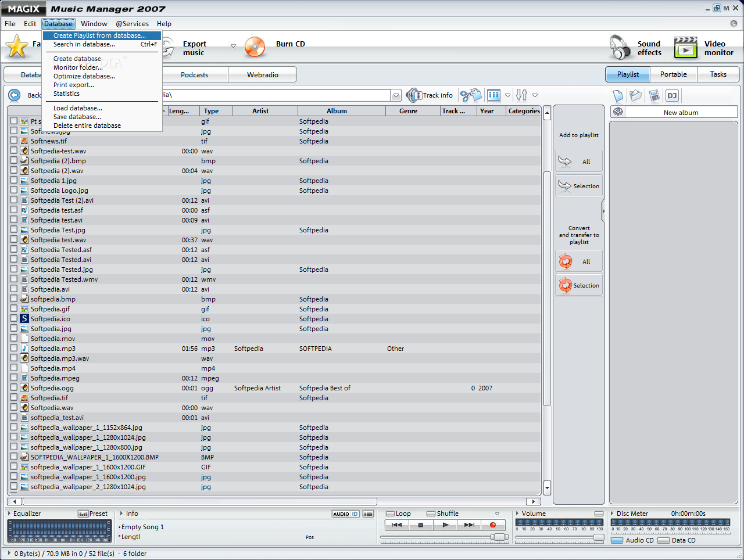
Task: Open the playback options dropdown triangle
Action: click(x=497, y=514)
